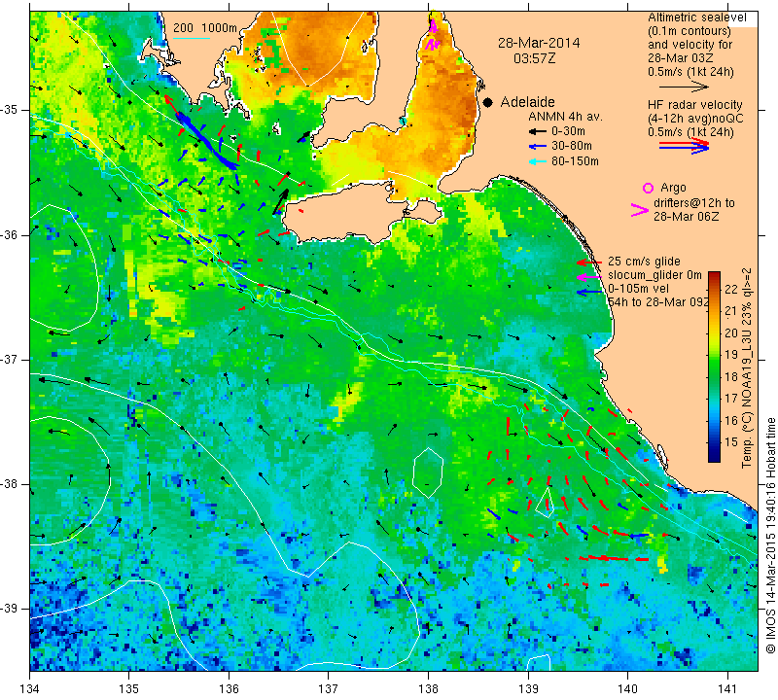Image resolution: width=778 pixels, height=700 pixels.
Task: Click the magenta slocum_glider arrow
Action: (589, 276)
